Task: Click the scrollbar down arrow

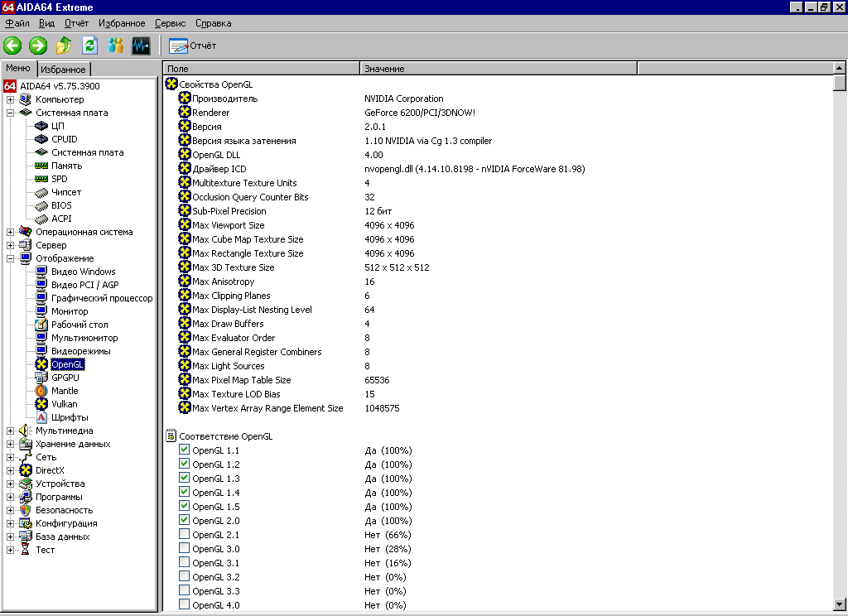Action: (x=840, y=604)
